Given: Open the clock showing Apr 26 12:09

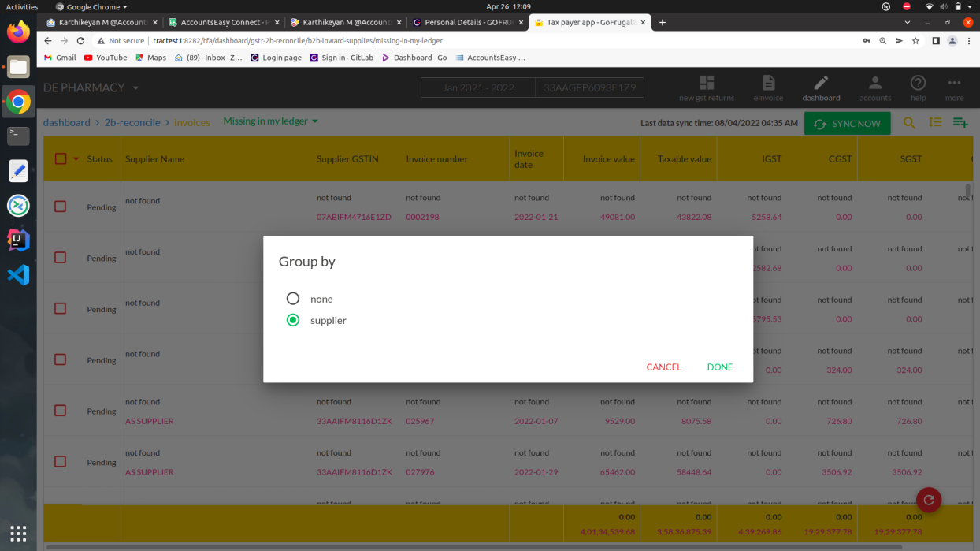Looking at the screenshot, I should (509, 6).
